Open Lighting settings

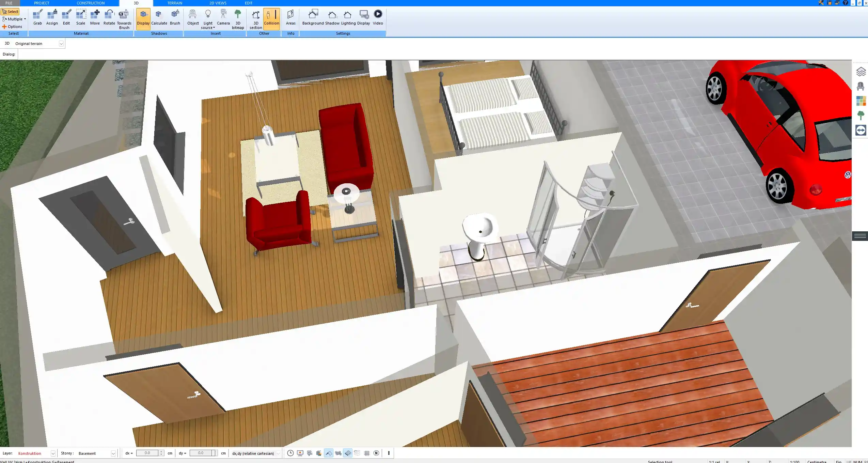(x=348, y=17)
